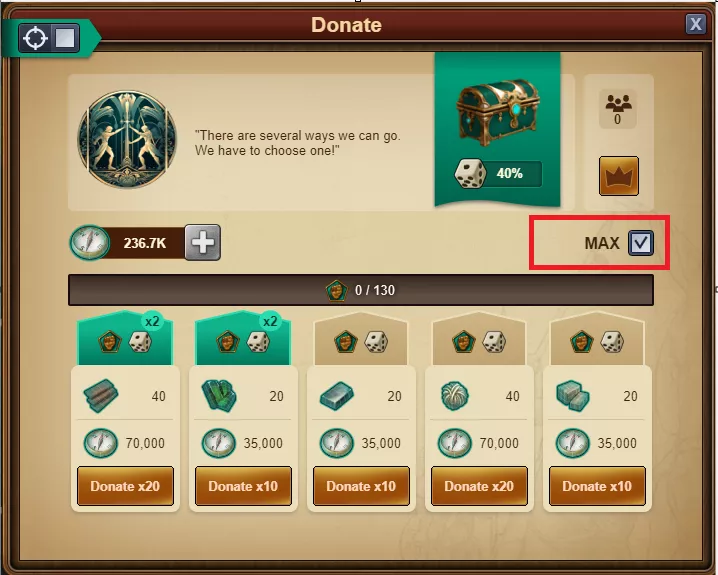The image size is (718, 575).
Task: Select the first x2 bonus donation tab
Action: point(125,339)
